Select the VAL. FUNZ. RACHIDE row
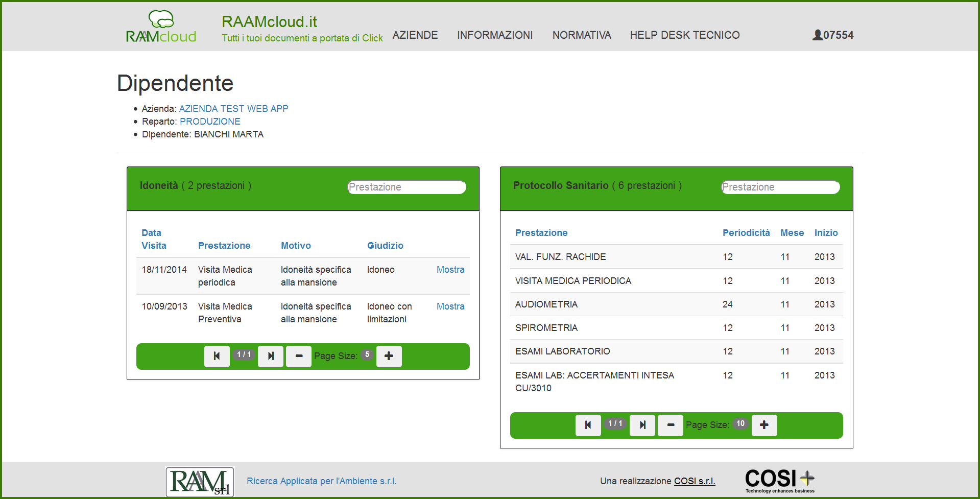Viewport: 980px width, 499px height. [x=677, y=257]
